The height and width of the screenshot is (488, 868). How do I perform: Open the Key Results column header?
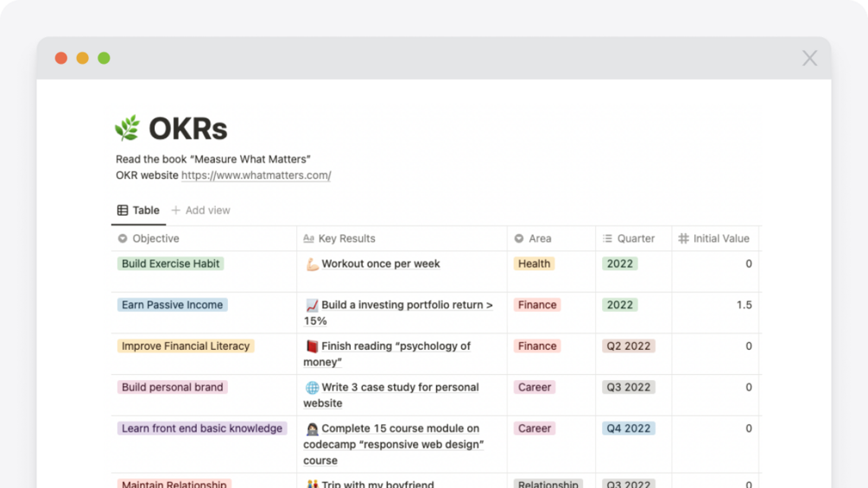[x=346, y=238]
